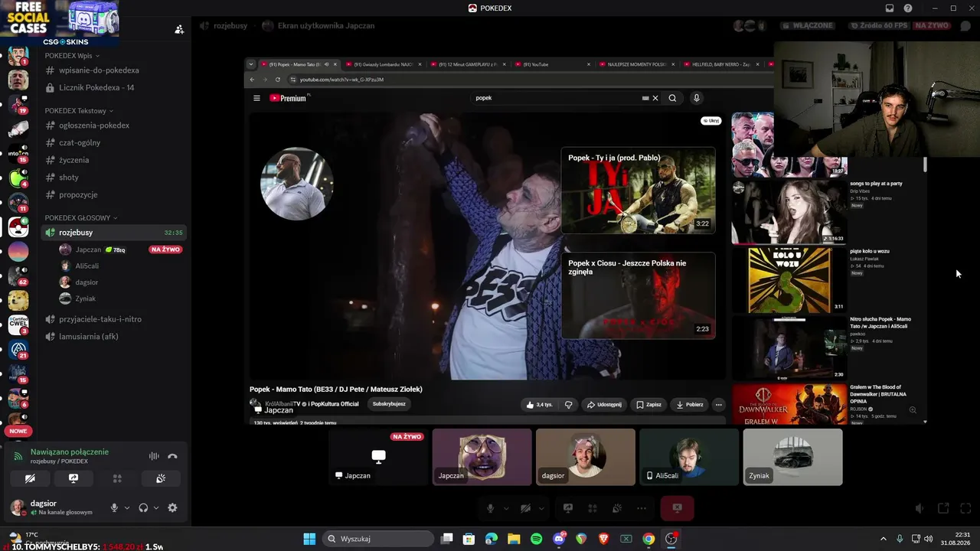The height and width of the screenshot is (551, 980).
Task: Turn on camera in voice panel
Action: coord(30,478)
